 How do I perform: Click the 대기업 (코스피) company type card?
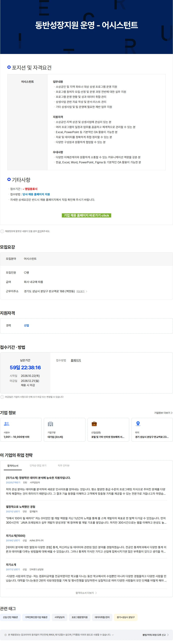[65, 430]
